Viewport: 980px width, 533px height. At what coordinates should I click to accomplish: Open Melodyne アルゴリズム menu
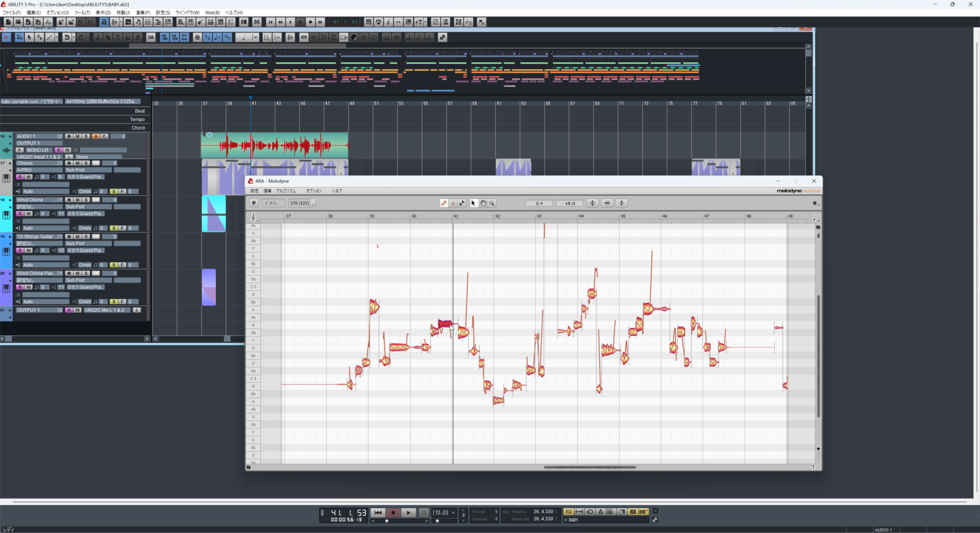(286, 191)
